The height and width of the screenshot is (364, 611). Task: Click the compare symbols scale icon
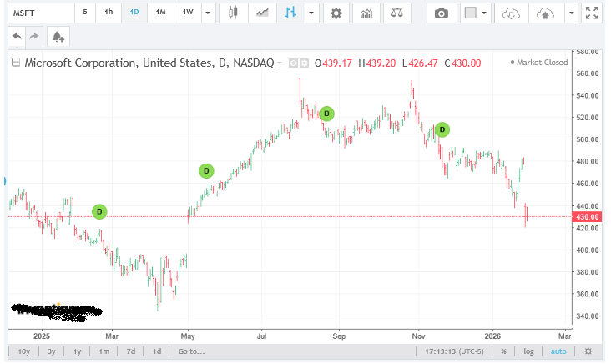point(396,13)
